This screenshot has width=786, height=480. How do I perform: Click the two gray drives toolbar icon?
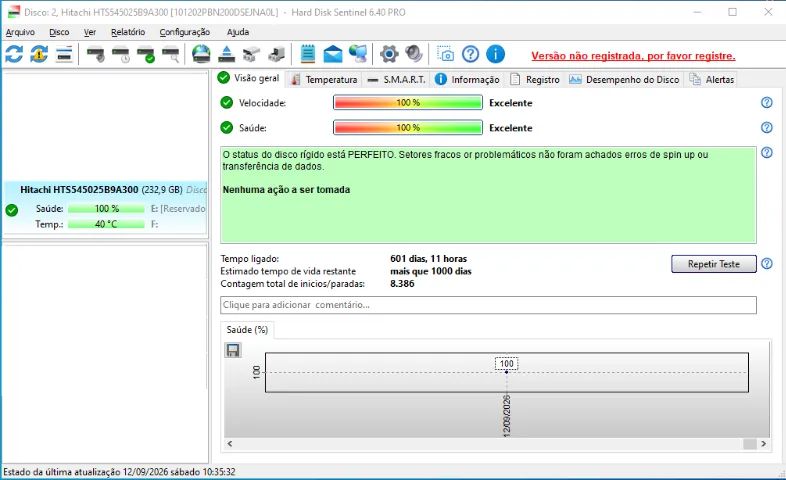pos(252,54)
